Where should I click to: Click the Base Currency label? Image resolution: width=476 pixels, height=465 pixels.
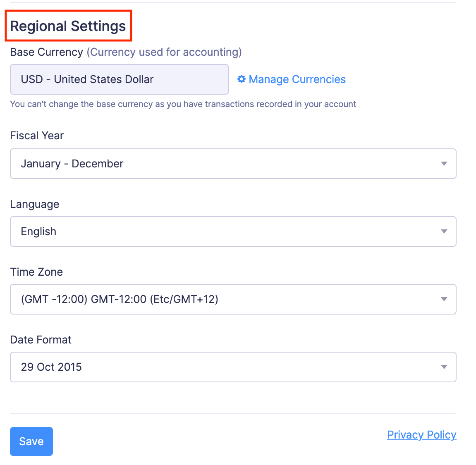coord(46,52)
